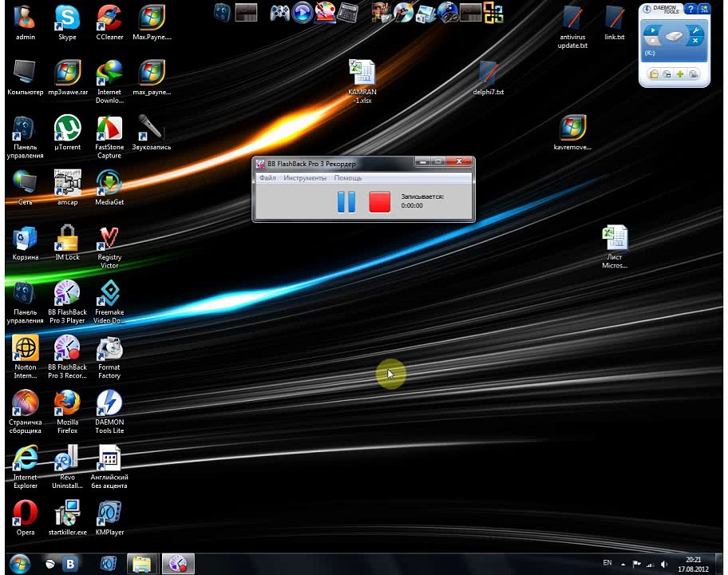Open the globe with mouse dock icon
The image size is (728, 575).
click(448, 13)
